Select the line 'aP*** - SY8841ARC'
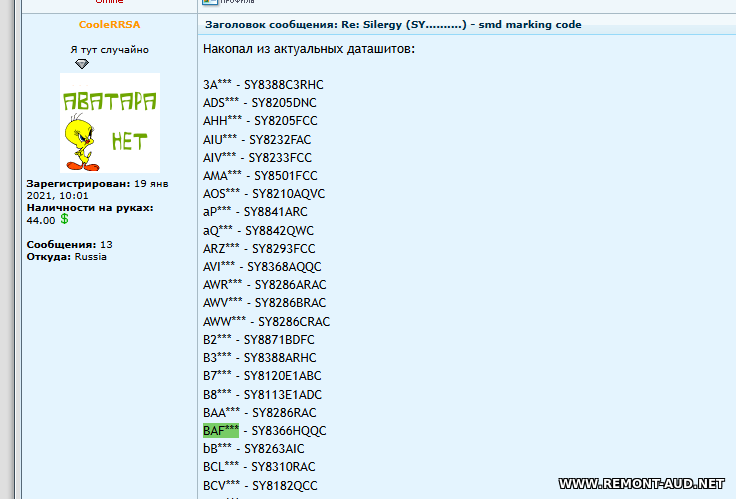 coord(255,212)
